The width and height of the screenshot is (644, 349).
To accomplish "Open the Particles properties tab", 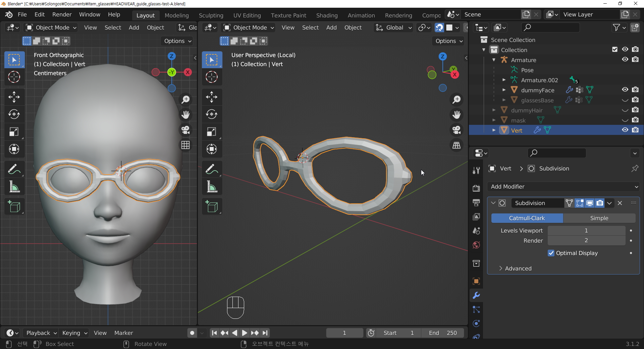I will (x=476, y=309).
